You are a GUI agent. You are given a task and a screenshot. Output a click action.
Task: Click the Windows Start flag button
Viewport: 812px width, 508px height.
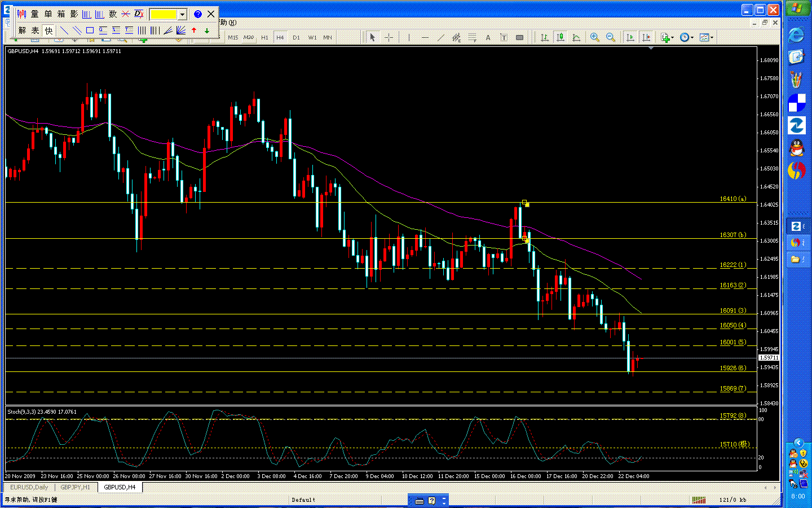click(x=797, y=9)
